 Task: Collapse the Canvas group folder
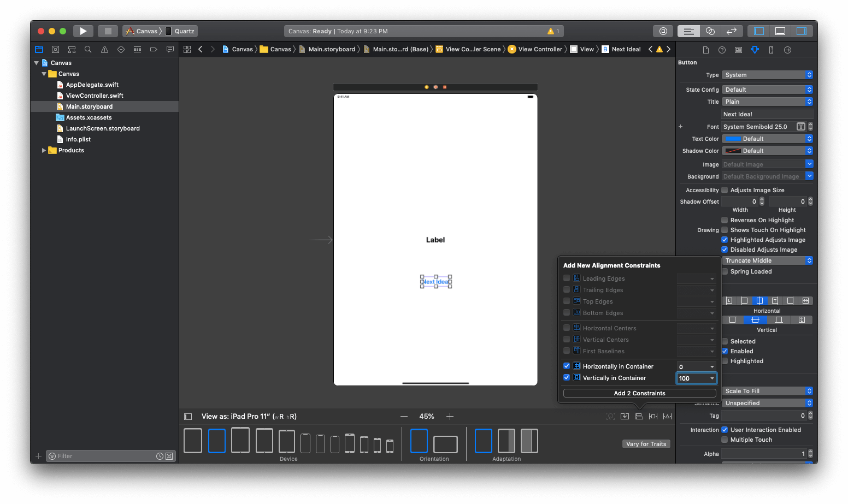click(44, 74)
